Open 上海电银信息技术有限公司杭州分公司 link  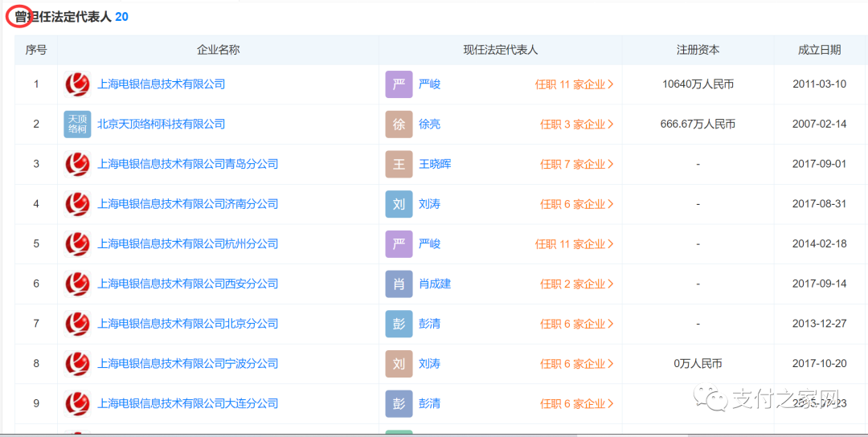[187, 244]
